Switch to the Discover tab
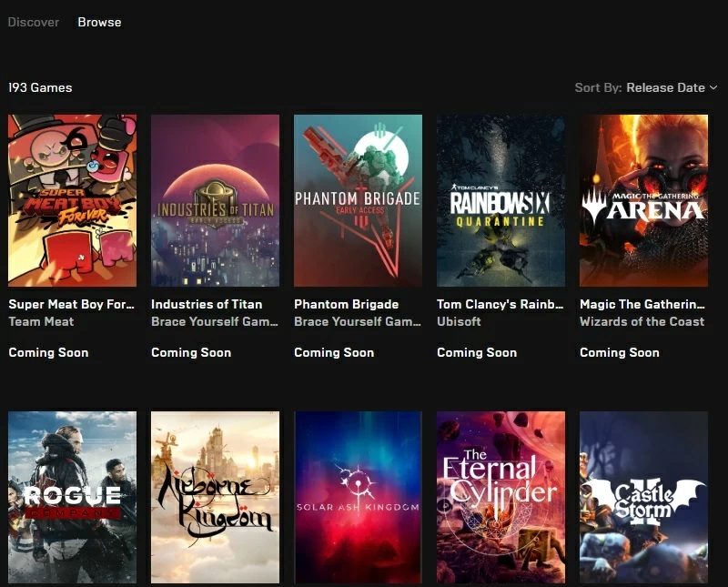The image size is (728, 587). click(x=34, y=22)
